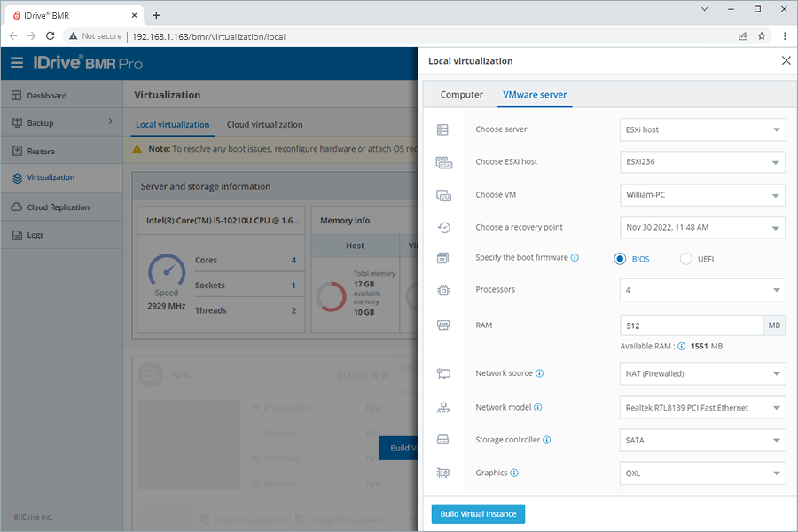Open the Cloud virtualization tab

tap(264, 125)
